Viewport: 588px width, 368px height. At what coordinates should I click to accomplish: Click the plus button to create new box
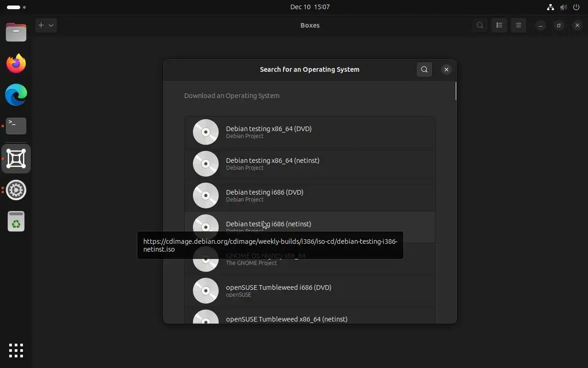pyautogui.click(x=41, y=25)
